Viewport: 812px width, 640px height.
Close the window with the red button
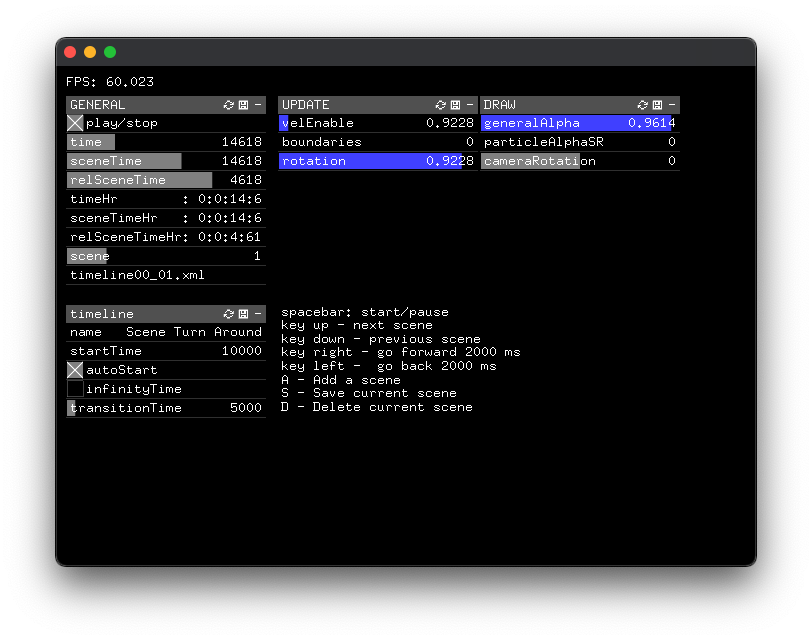(x=70, y=52)
